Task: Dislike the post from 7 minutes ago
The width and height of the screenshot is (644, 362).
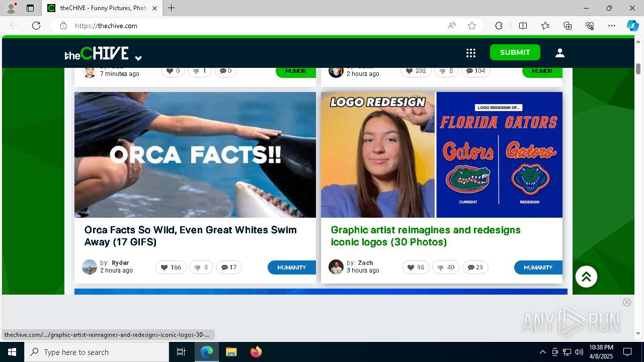Action: (x=200, y=71)
